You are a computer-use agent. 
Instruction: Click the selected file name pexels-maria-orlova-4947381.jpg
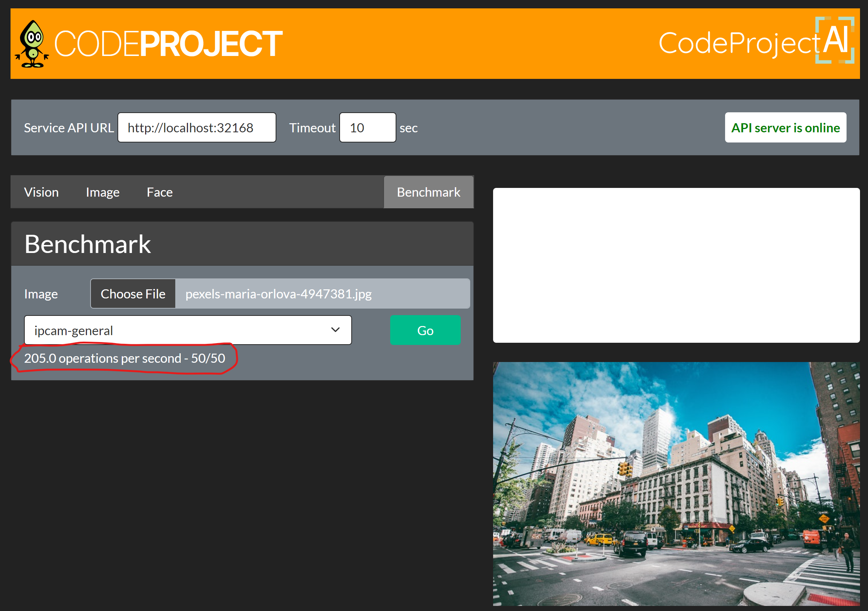coord(279,294)
